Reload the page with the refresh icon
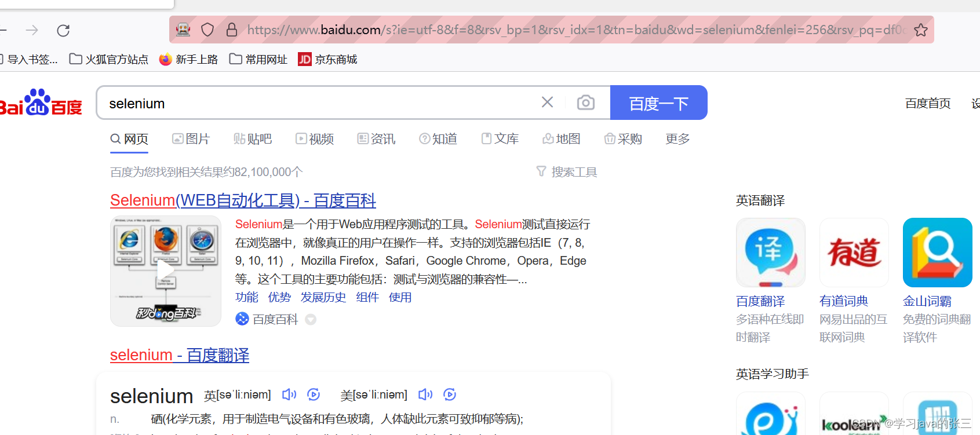The width and height of the screenshot is (980, 435). (63, 30)
